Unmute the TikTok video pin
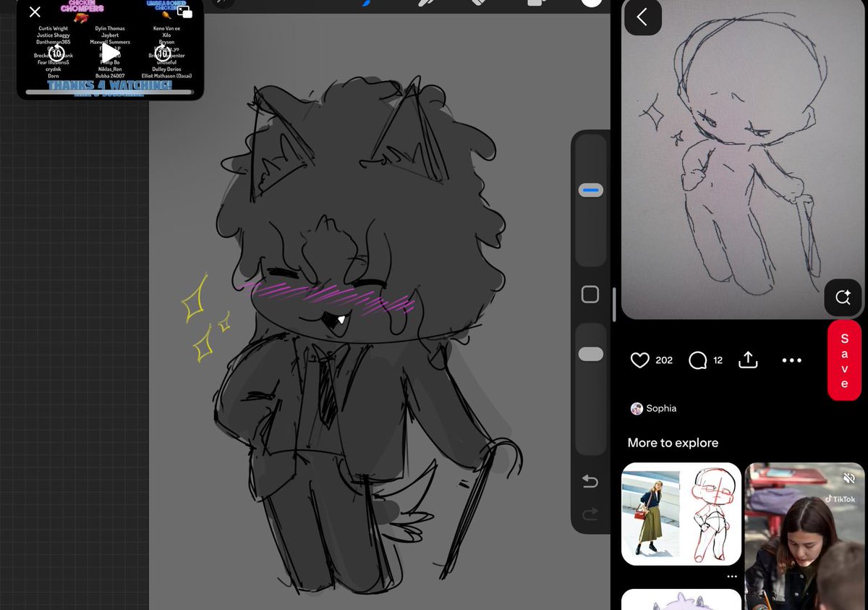Viewport: 868px width, 610px height. 849,478
